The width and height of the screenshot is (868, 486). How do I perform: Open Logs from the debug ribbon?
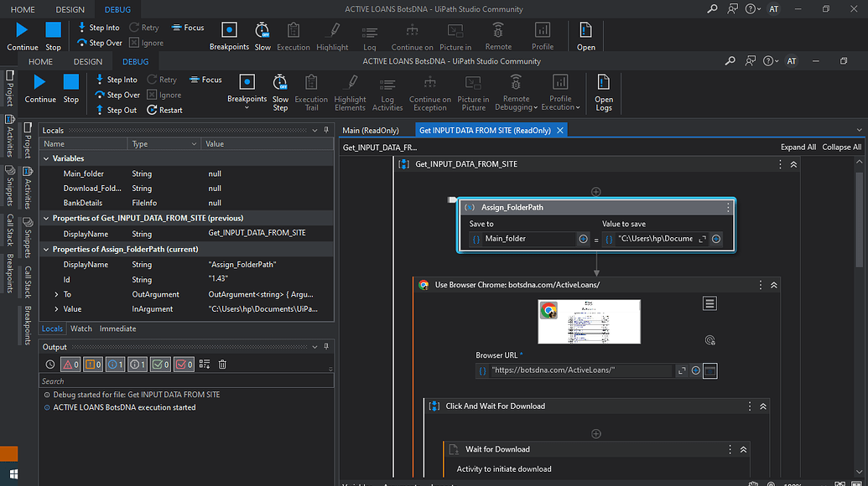[604, 82]
